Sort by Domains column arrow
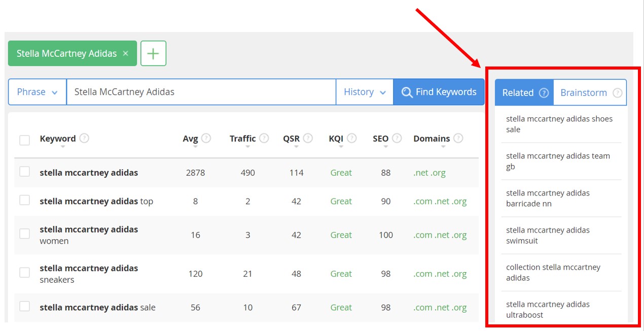The height and width of the screenshot is (331, 644). click(443, 147)
